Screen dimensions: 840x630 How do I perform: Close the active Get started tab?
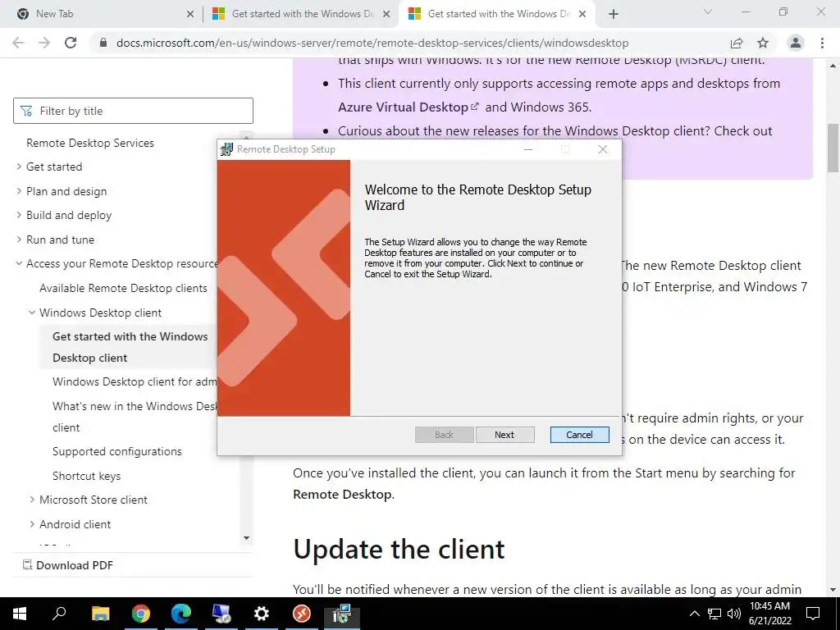click(x=583, y=14)
